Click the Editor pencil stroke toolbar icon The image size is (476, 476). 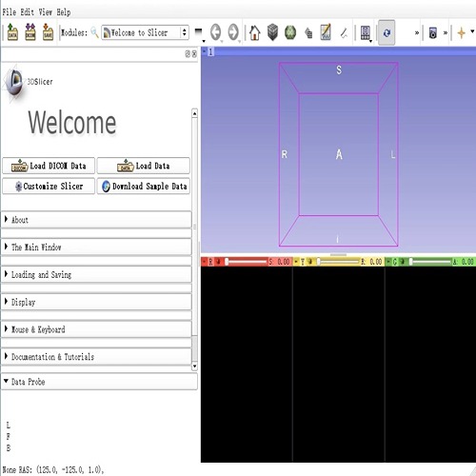click(x=344, y=33)
